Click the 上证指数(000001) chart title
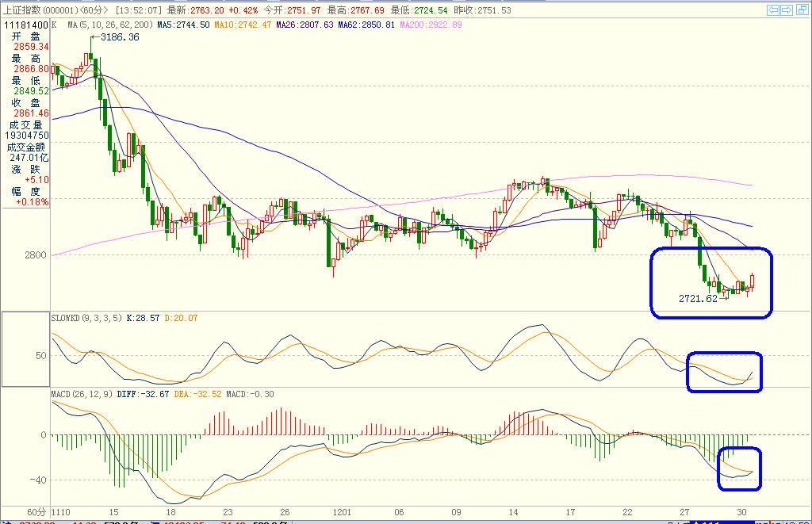The image size is (812, 524). tap(41, 10)
